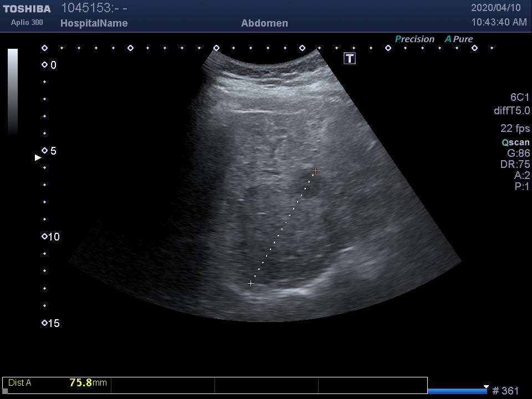Click the focus position triangle on depth scale
The width and height of the screenshot is (532, 399).
click(38, 157)
